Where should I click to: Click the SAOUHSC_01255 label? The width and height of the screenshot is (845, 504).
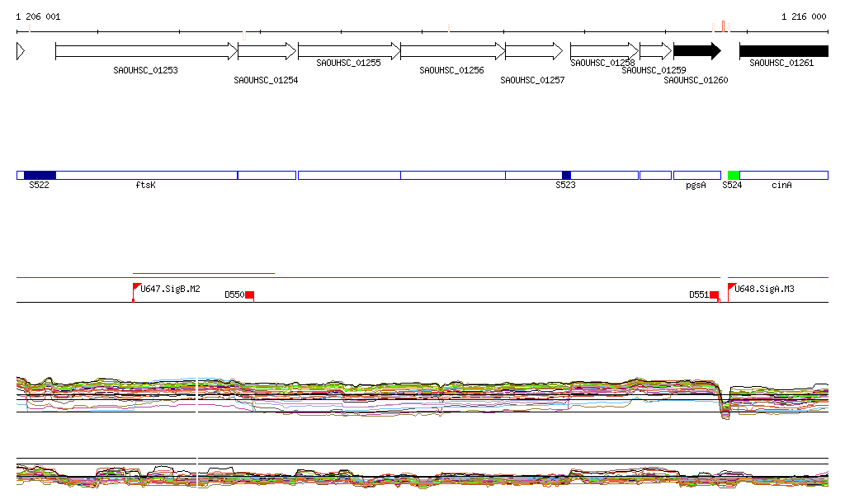pos(349,63)
